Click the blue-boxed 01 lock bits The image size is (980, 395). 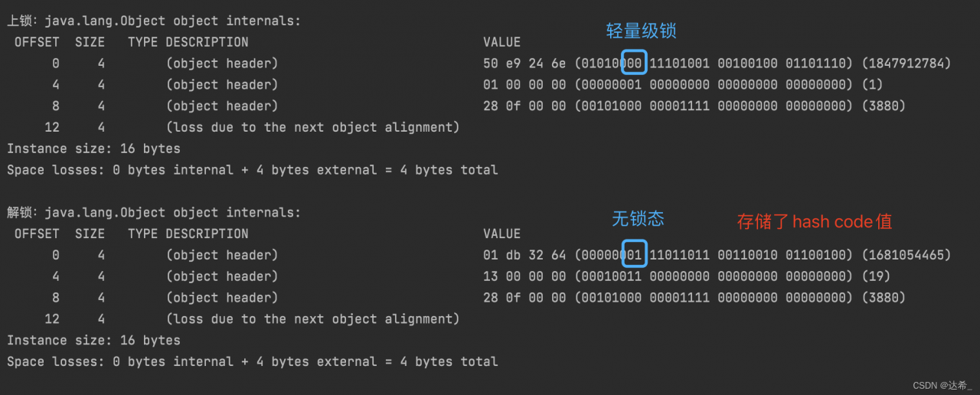(635, 255)
